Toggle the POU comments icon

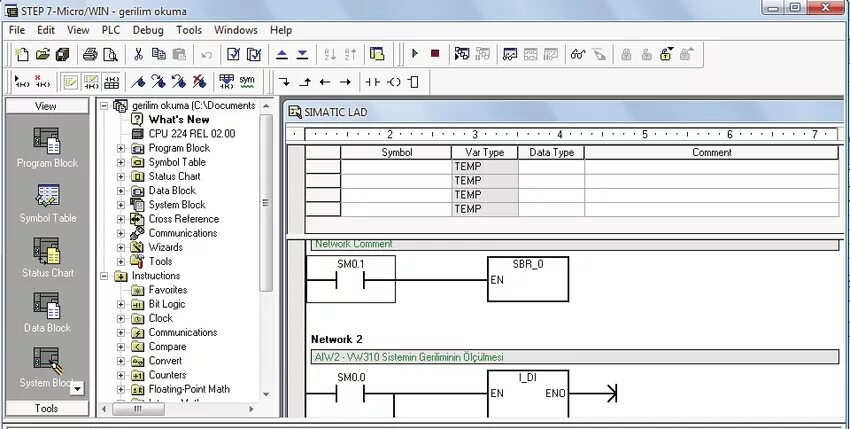(70, 82)
